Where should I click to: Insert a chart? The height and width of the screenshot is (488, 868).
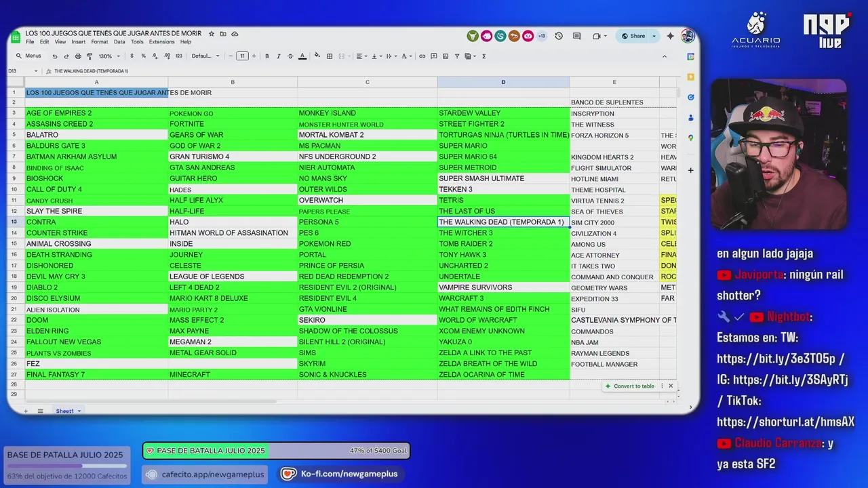[446, 56]
